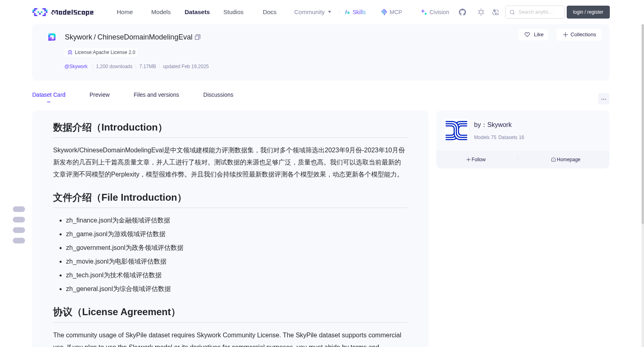
Task: Click the zh_finance.jsonl list item
Action: click(x=118, y=220)
